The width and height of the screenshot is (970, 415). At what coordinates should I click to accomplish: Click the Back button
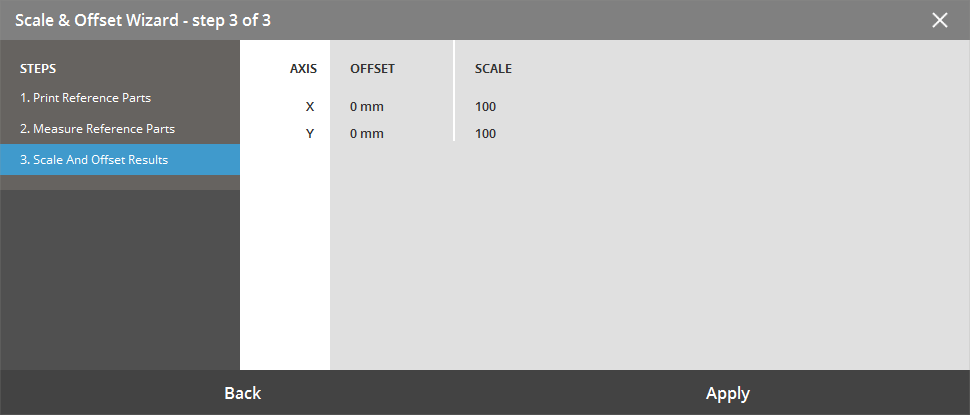pyautogui.click(x=242, y=393)
